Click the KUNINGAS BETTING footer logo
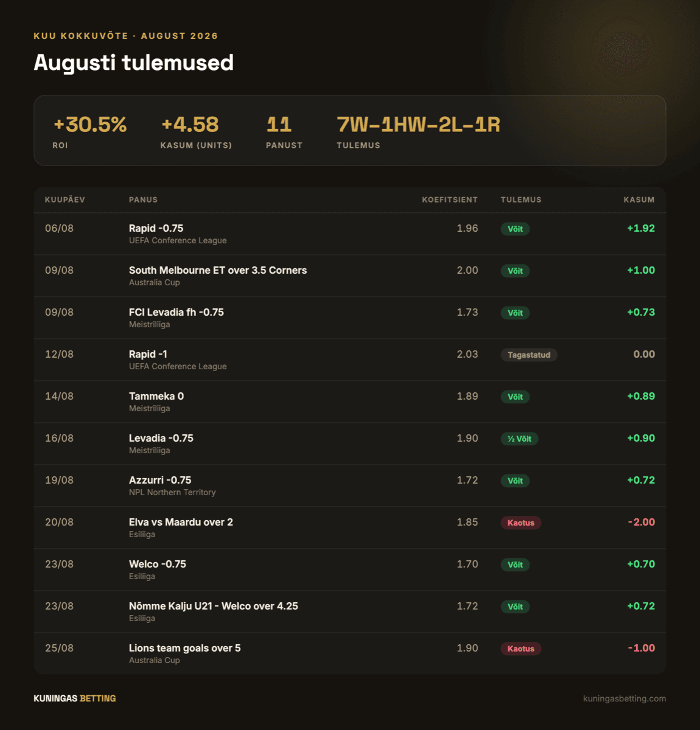This screenshot has width=700, height=730. pyautogui.click(x=75, y=698)
